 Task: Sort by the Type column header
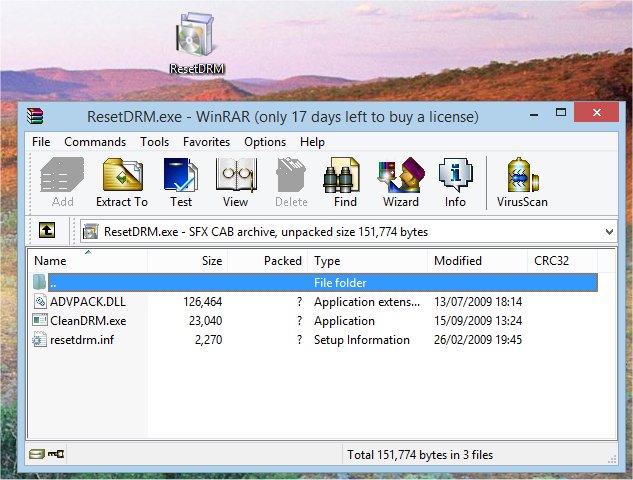367,261
